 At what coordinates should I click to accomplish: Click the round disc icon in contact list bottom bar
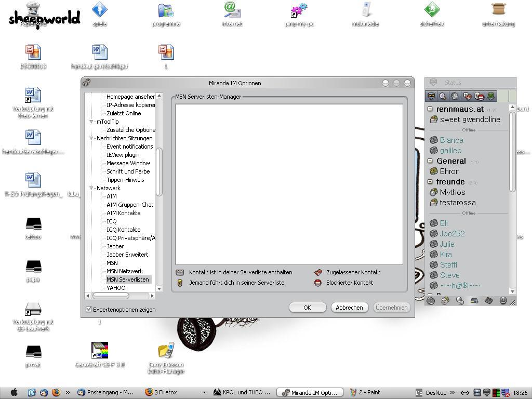[431, 301]
